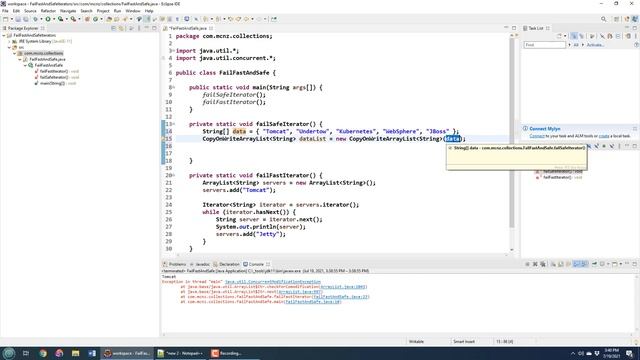The height and width of the screenshot is (360, 640).
Task: Expand the JRE System Library node
Action: coord(9,41)
